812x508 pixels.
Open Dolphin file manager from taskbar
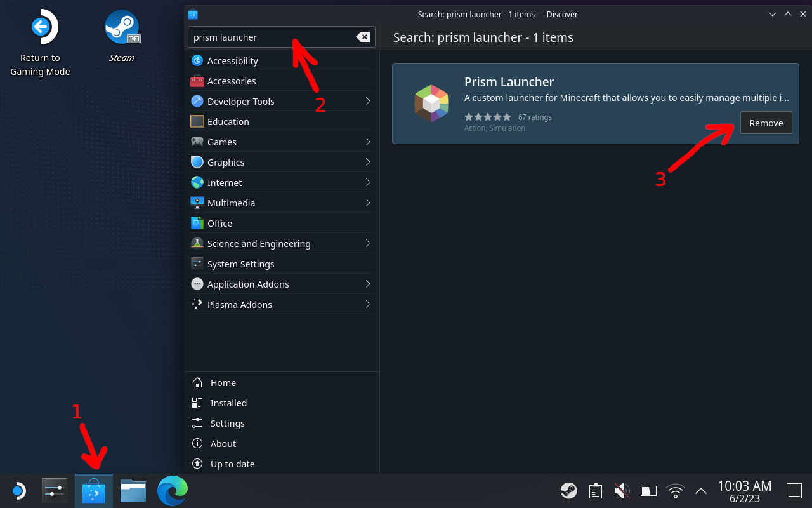point(133,491)
